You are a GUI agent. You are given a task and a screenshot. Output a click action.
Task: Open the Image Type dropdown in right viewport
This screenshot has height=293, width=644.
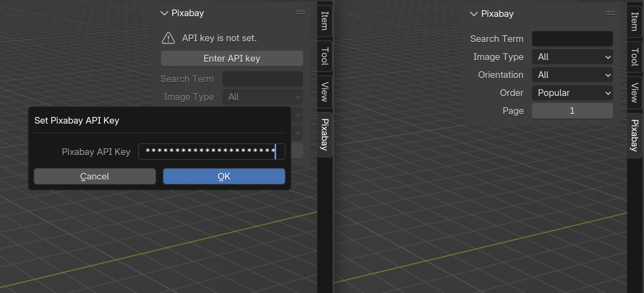[572, 57]
